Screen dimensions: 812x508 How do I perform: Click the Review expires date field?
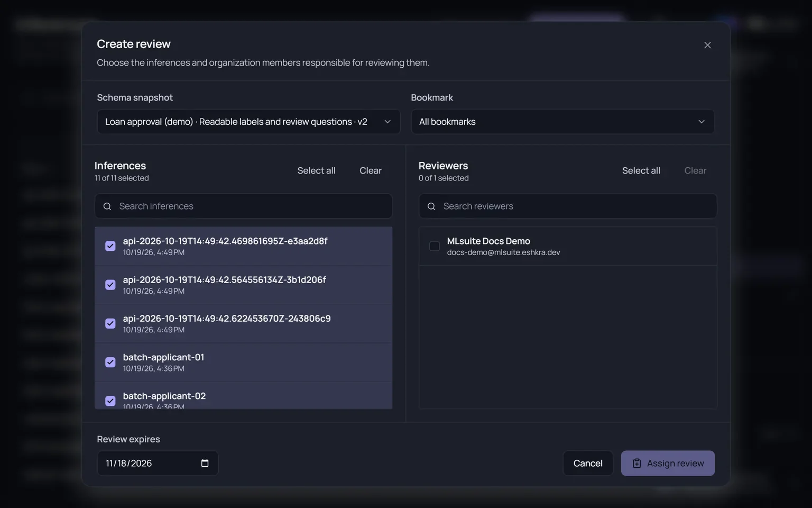(x=158, y=463)
